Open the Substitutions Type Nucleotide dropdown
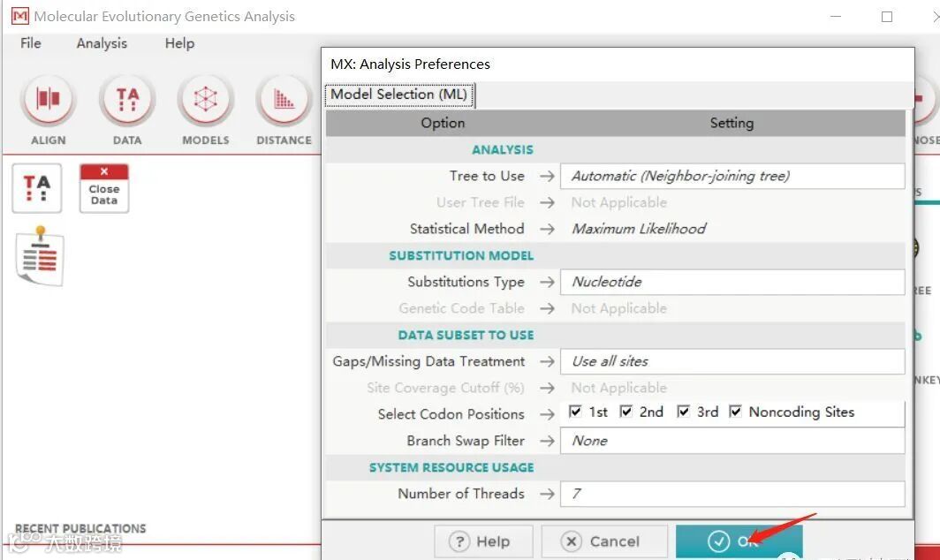Screen dimensions: 940x560 point(732,282)
